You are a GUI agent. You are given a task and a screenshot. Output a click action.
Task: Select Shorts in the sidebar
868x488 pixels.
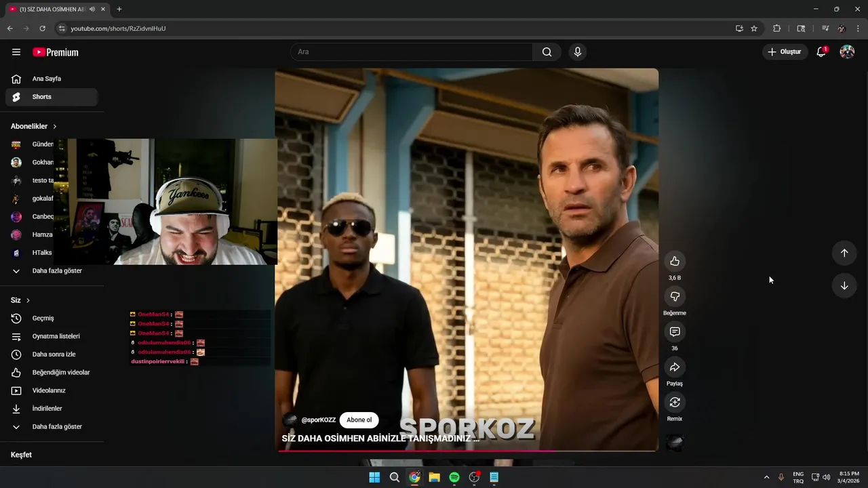pyautogui.click(x=52, y=97)
